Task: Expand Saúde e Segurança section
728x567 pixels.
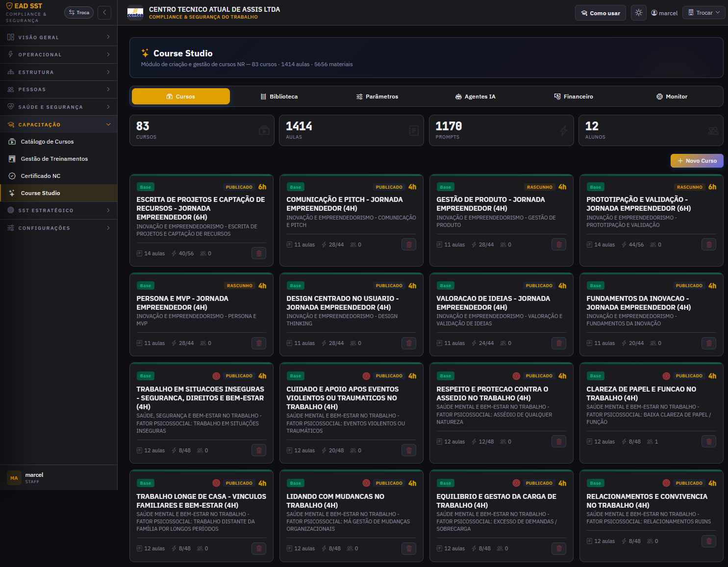Action: [58, 107]
